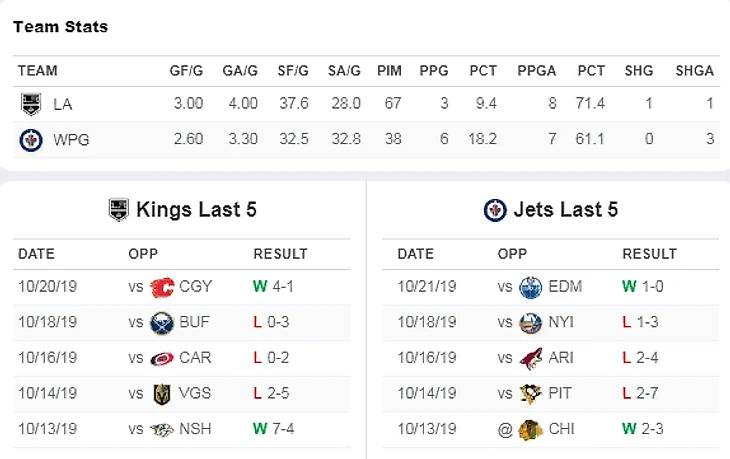Click the PIM column header
The width and height of the screenshot is (730, 459).
coord(389,71)
